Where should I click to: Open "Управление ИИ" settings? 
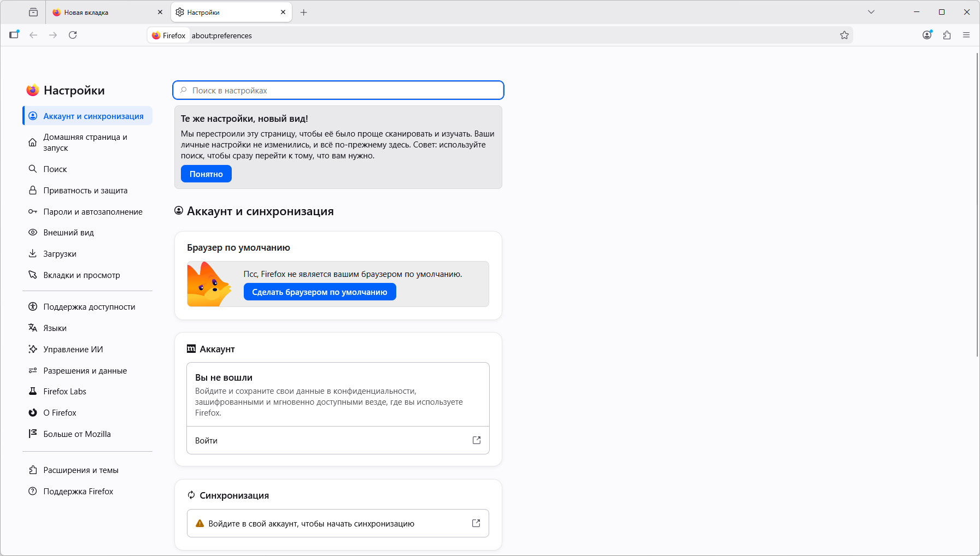87,350
